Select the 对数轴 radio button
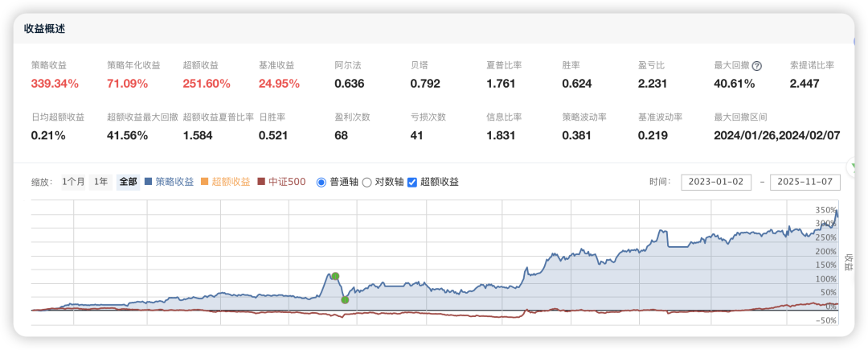The width and height of the screenshot is (868, 350). tap(366, 182)
